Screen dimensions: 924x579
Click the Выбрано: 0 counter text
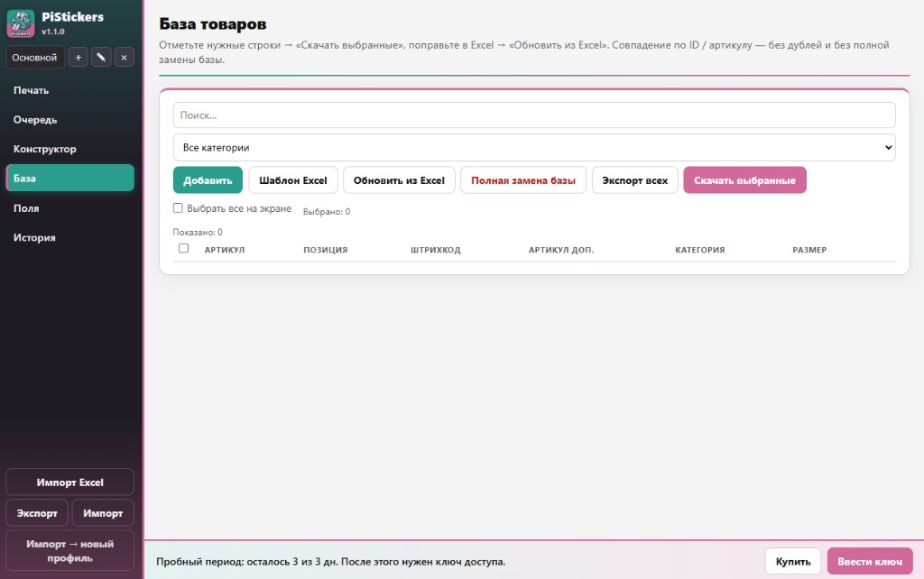coord(327,211)
